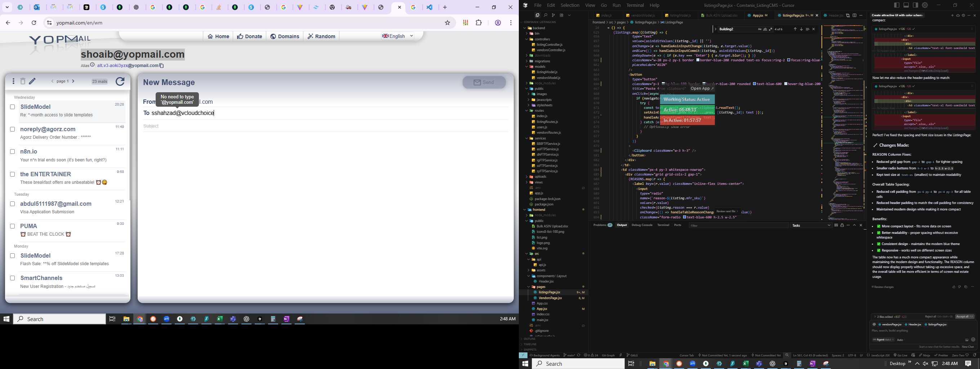Open the English language dropdown
The image size is (980, 369).
coord(398,36)
